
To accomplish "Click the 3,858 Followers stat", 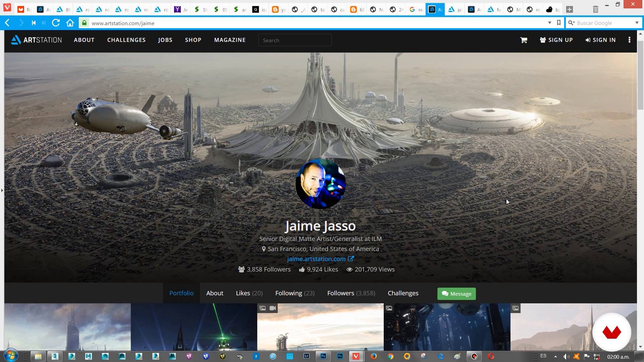I will (x=264, y=269).
